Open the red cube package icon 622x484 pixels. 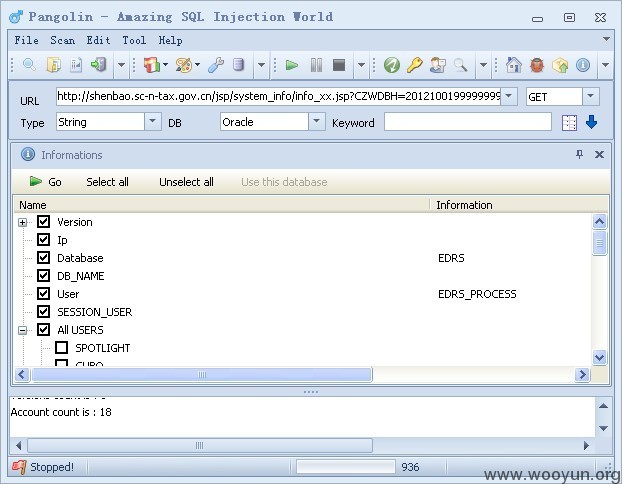(152, 65)
